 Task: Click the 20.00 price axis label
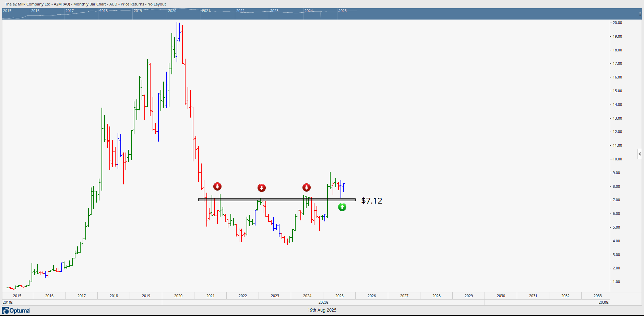[x=618, y=23]
